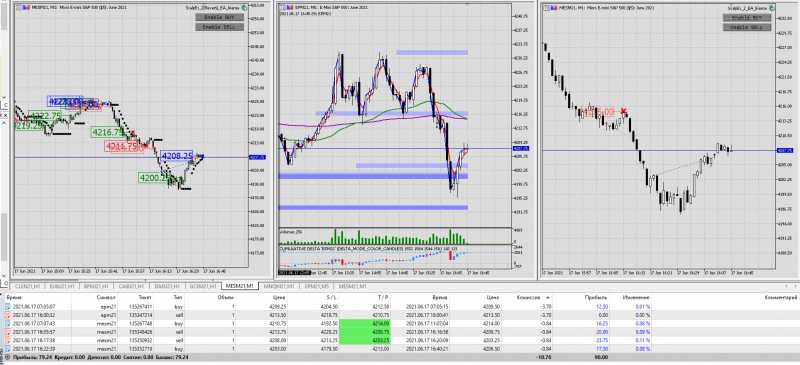Viewport: 800px width, 365px height.
Task: Click the expert advisor status icon in right chart
Action: click(772, 9)
